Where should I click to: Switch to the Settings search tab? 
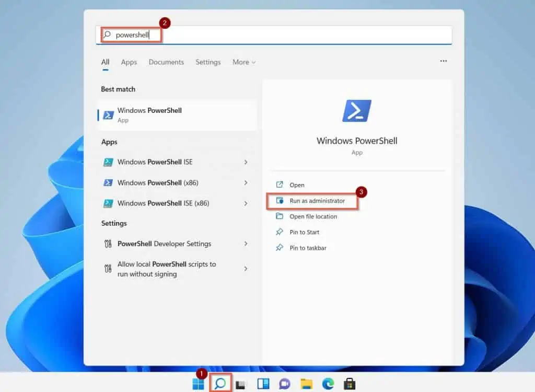[208, 62]
